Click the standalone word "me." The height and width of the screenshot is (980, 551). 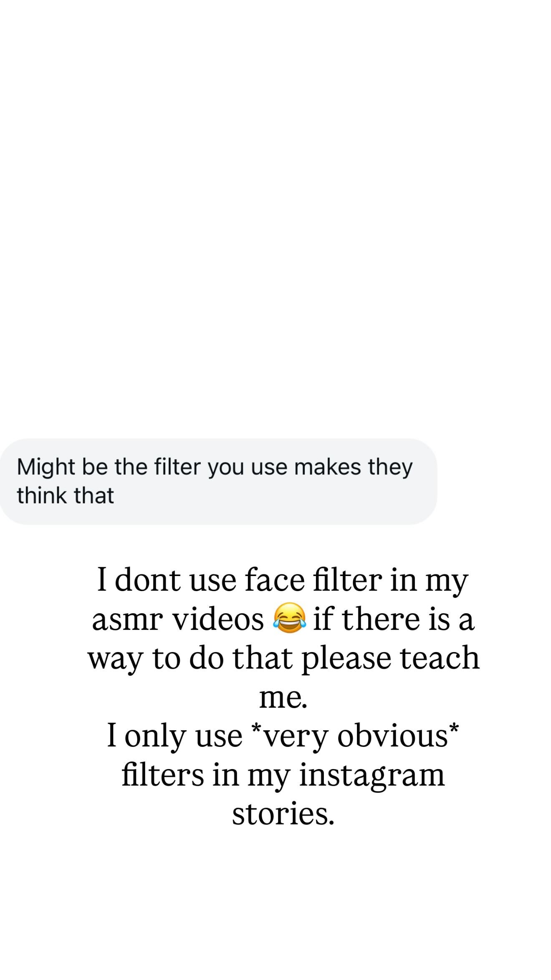tap(283, 697)
